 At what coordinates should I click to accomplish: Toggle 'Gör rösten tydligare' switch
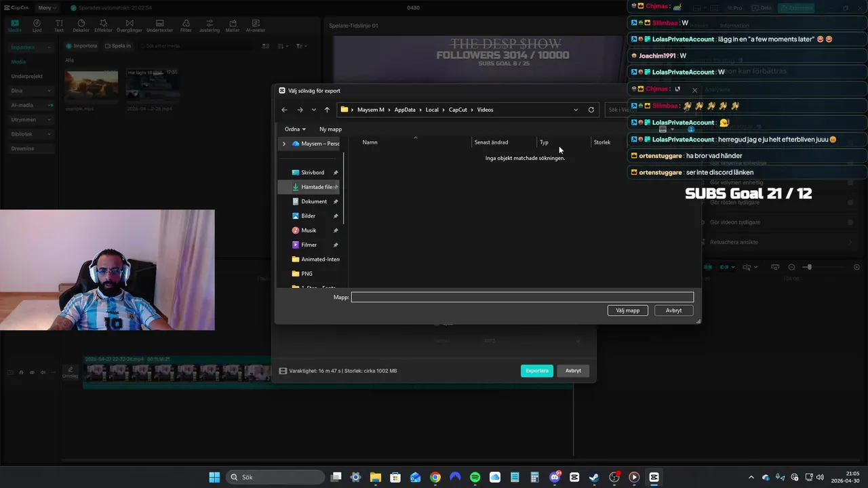pos(850,202)
